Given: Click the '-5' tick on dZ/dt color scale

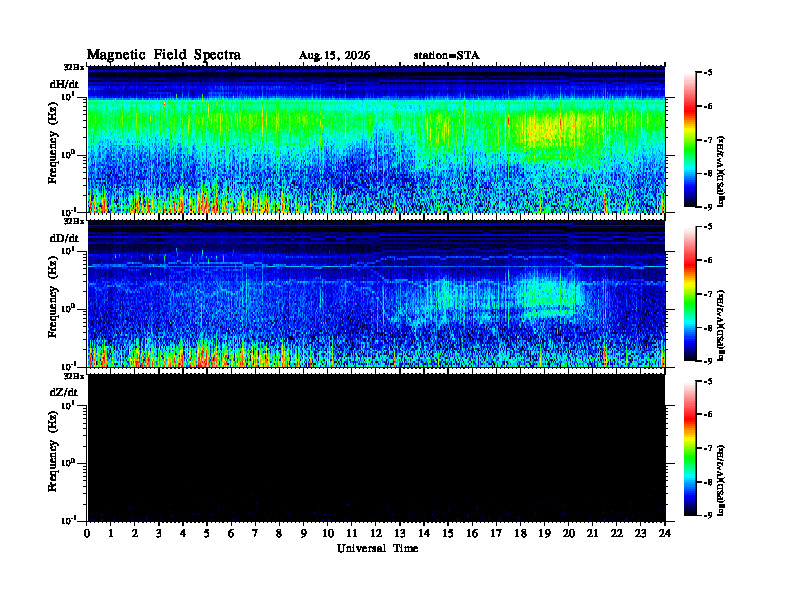Looking at the screenshot, I should click(x=708, y=381).
